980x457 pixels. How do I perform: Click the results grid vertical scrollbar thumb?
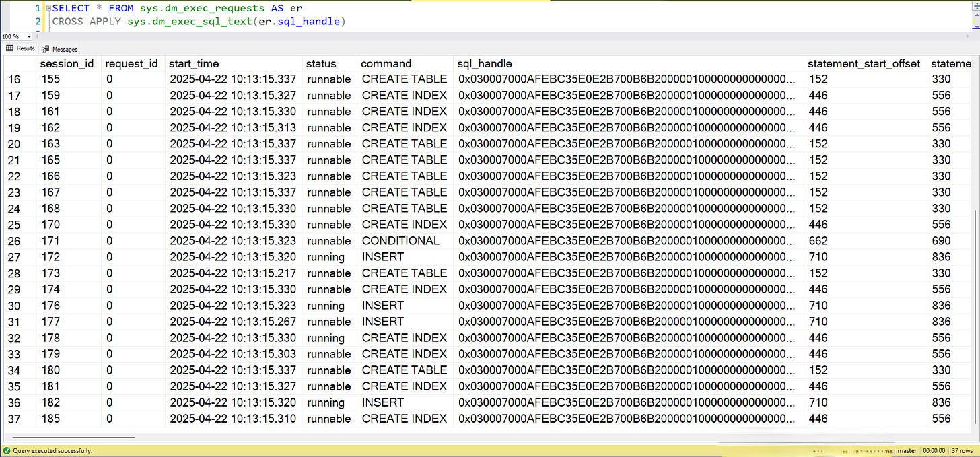(975, 318)
